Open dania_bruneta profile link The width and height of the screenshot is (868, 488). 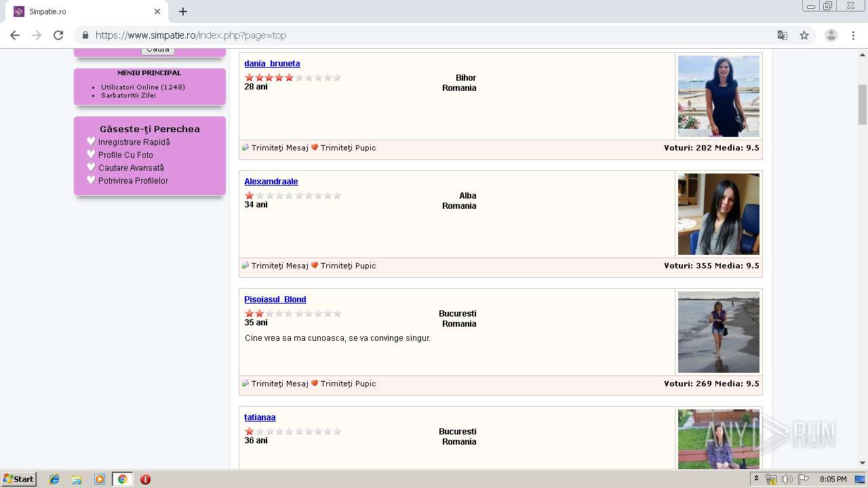click(272, 64)
